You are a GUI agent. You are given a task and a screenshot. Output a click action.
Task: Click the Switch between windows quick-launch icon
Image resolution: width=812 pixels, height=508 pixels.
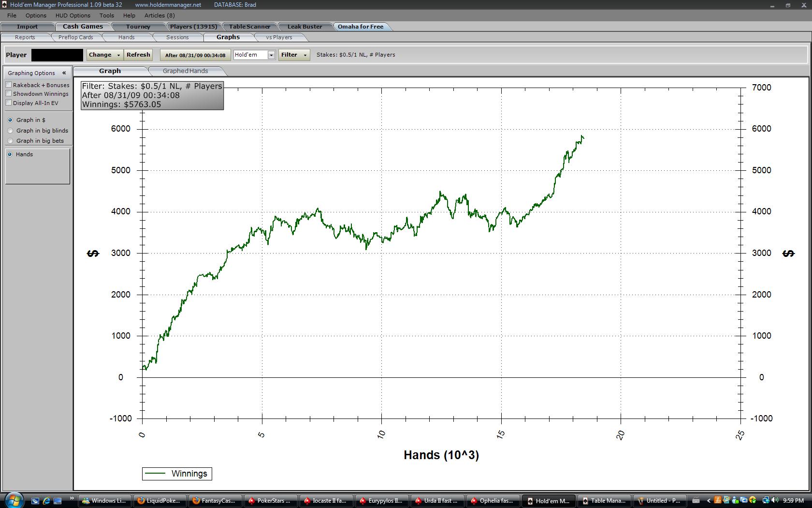tap(35, 501)
